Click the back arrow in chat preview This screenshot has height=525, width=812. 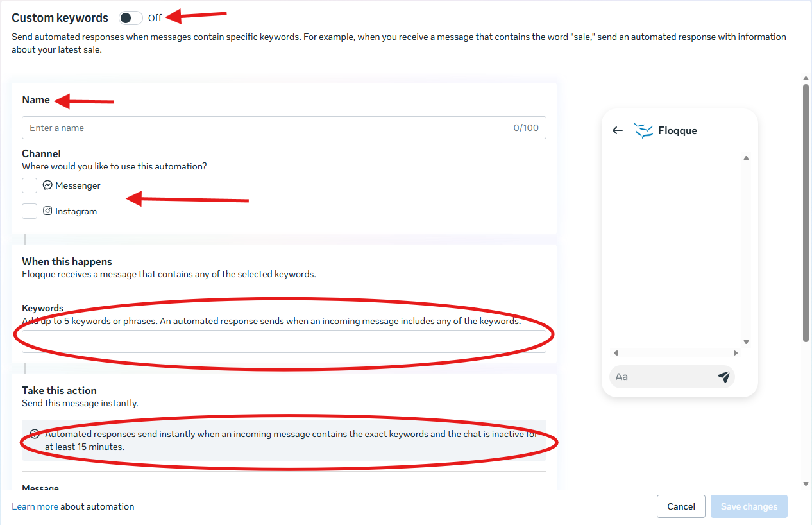coord(618,130)
